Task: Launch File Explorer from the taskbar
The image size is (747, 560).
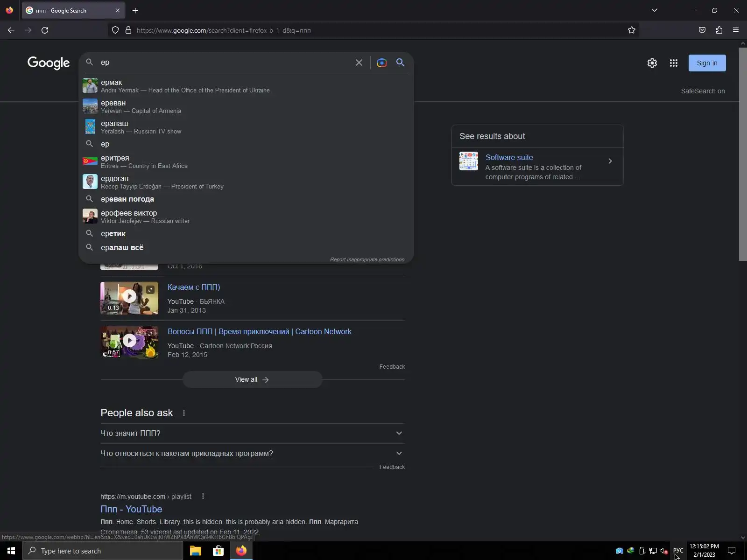Action: point(195,551)
